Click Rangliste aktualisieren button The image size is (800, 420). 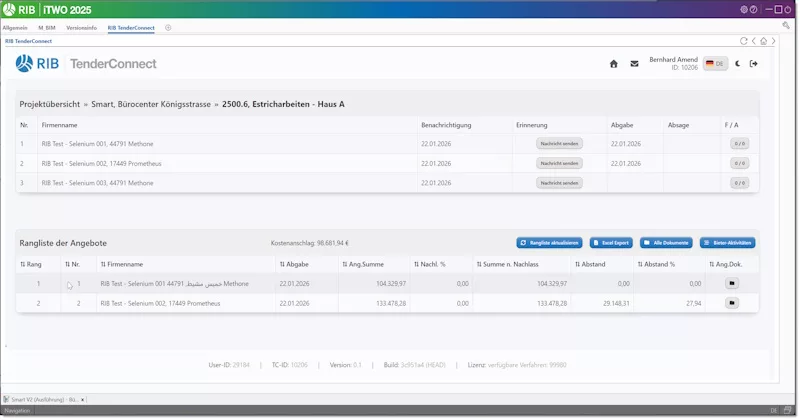(x=549, y=243)
